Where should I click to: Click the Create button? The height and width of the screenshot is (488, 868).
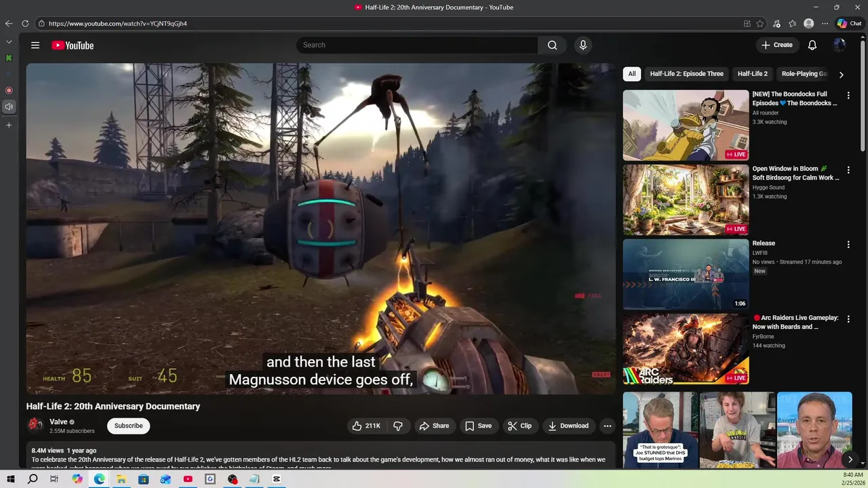tap(777, 45)
